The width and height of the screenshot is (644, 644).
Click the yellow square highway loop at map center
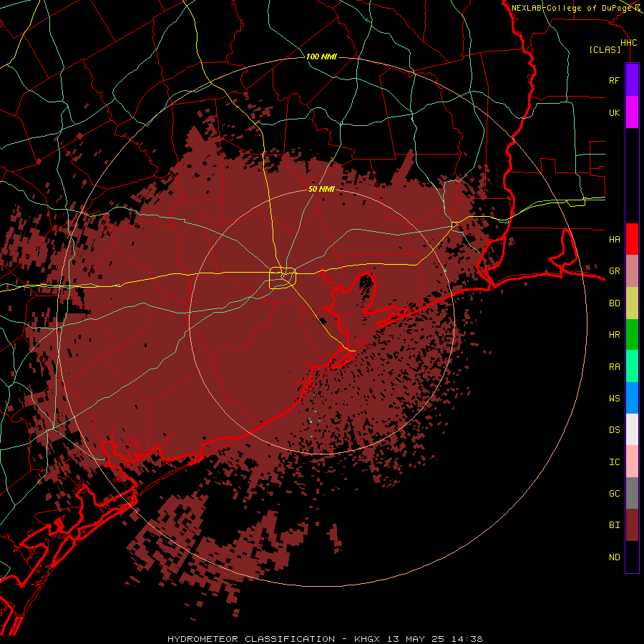[x=283, y=278]
